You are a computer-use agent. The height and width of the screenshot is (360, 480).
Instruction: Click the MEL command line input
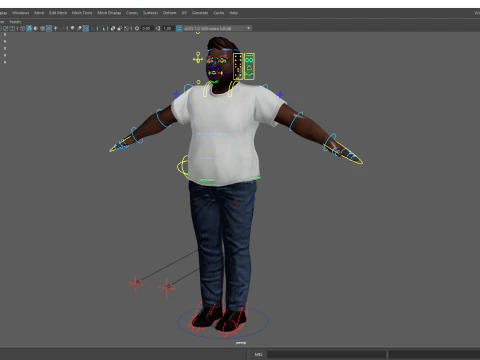(327, 354)
